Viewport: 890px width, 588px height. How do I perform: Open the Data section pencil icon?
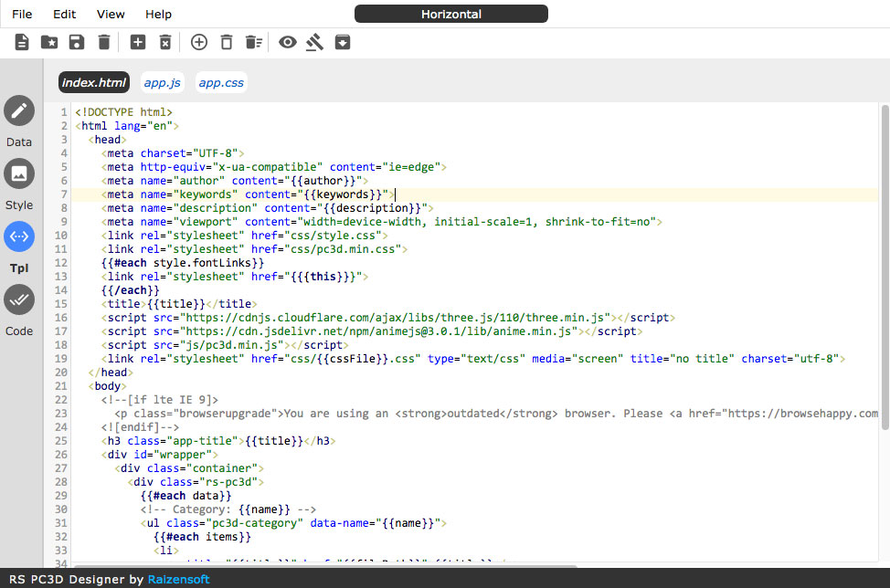(19, 110)
